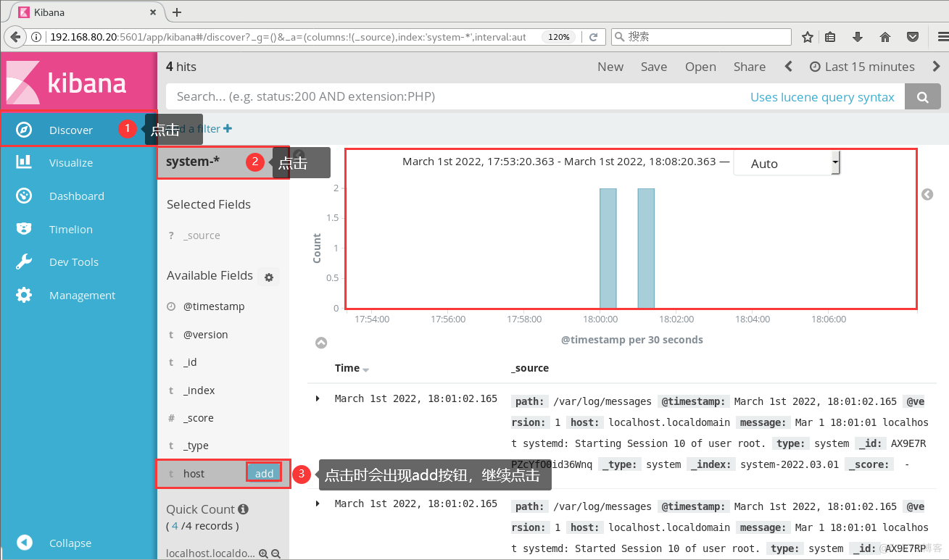949x560 pixels.
Task: Filter out localhost.localdomain value with minus magnifier
Action: pos(275,553)
